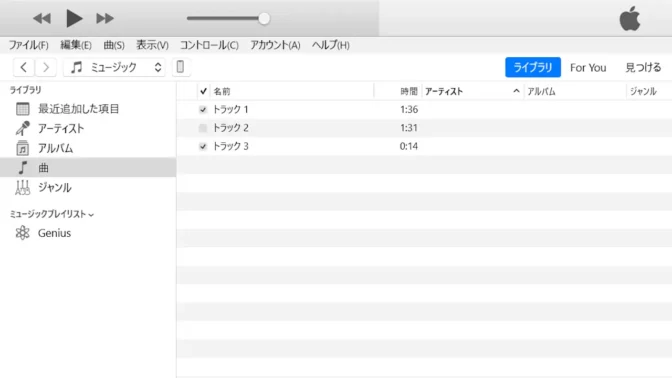Open the 編集(E) menu

click(x=76, y=45)
